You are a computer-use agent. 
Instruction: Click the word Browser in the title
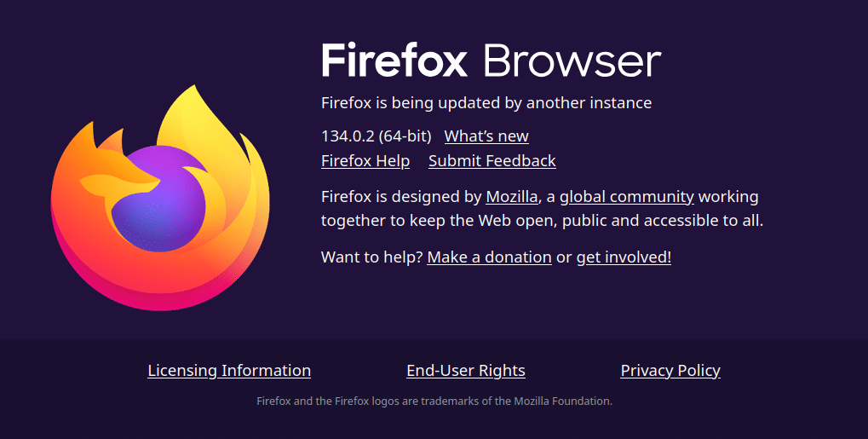tap(572, 61)
